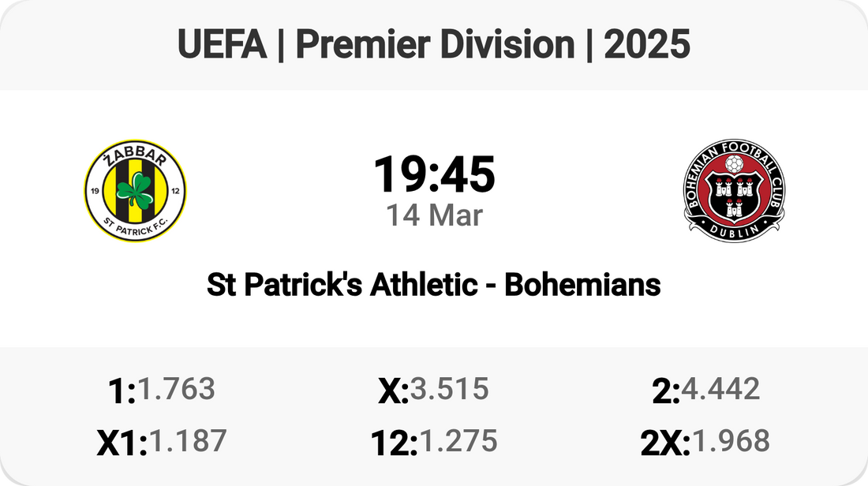
Task: Pick double chance 2X odds 1.968
Action: pos(730,441)
